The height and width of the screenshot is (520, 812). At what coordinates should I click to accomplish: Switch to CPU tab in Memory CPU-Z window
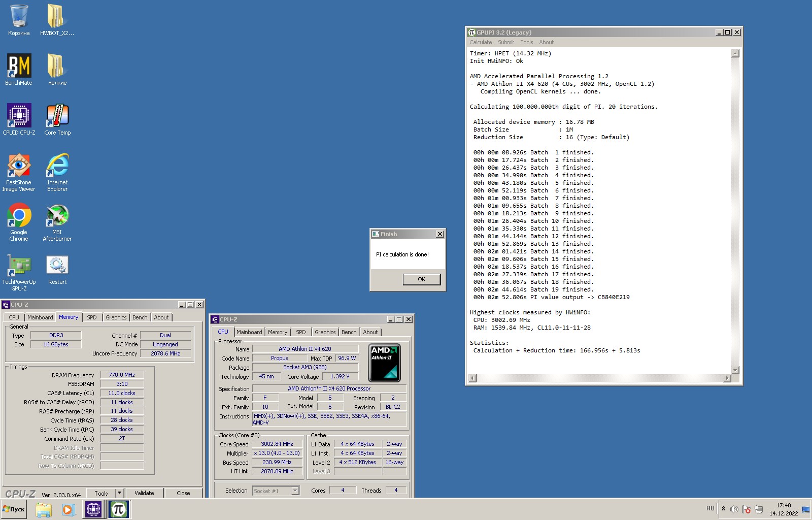tap(14, 317)
